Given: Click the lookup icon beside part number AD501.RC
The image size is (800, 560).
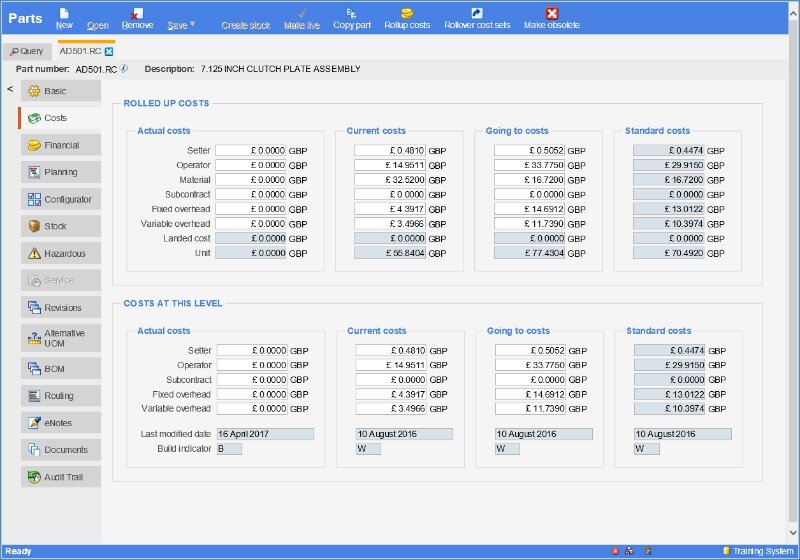Looking at the screenshot, I should [125, 69].
